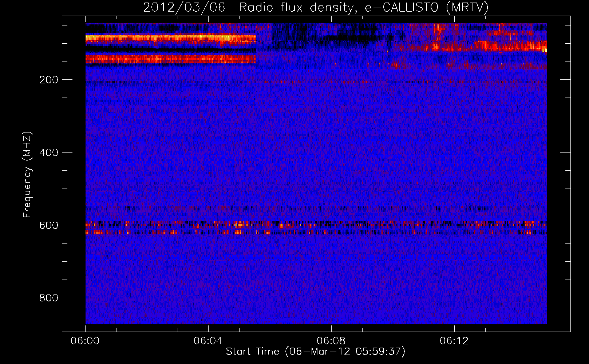This screenshot has height=364, width=589.
Task: Click the 400 frequency tick label
Action: (49, 153)
